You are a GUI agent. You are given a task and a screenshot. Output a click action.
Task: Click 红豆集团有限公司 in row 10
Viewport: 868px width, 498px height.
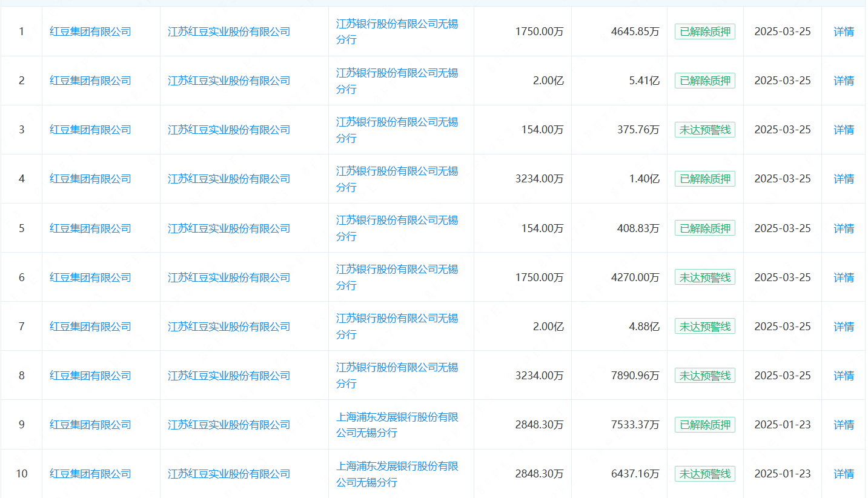tap(90, 474)
